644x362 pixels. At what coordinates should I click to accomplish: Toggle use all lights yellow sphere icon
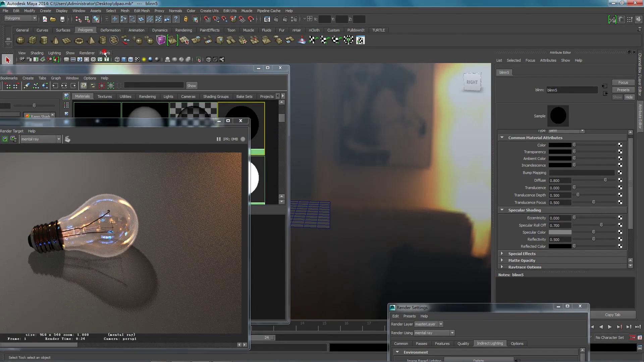(144, 60)
